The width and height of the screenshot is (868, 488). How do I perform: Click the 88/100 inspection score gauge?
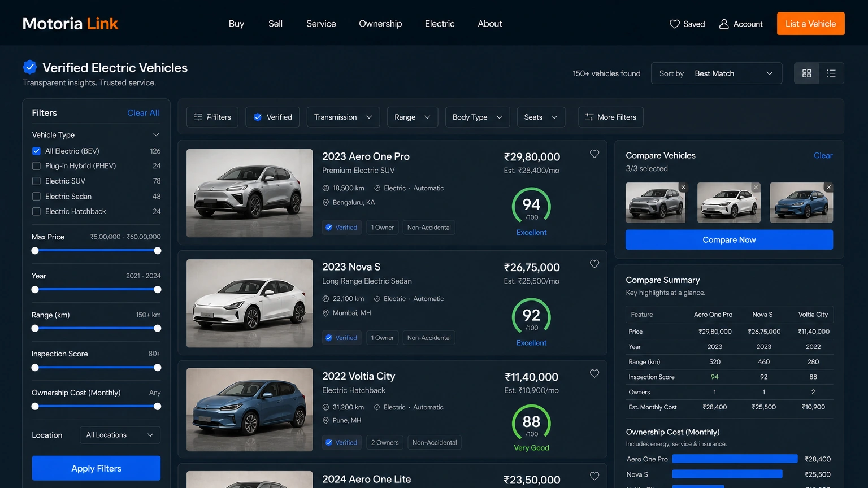(531, 423)
